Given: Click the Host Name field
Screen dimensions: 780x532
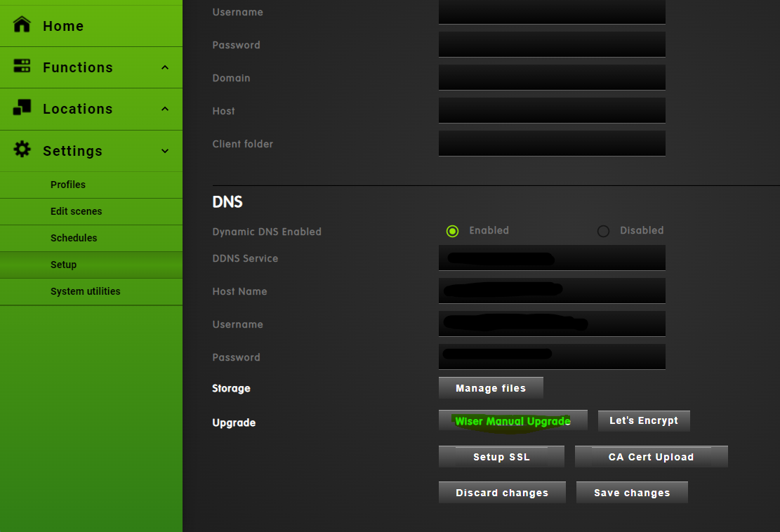Looking at the screenshot, I should 552,291.
